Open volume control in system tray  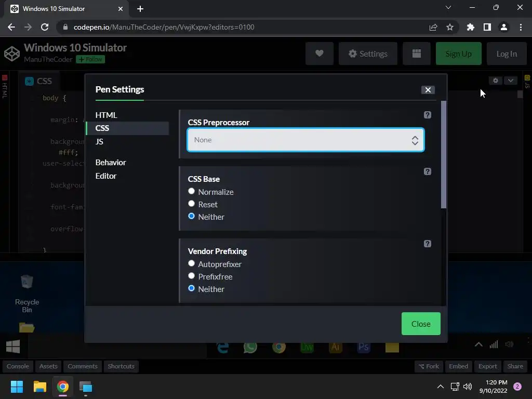click(x=468, y=387)
